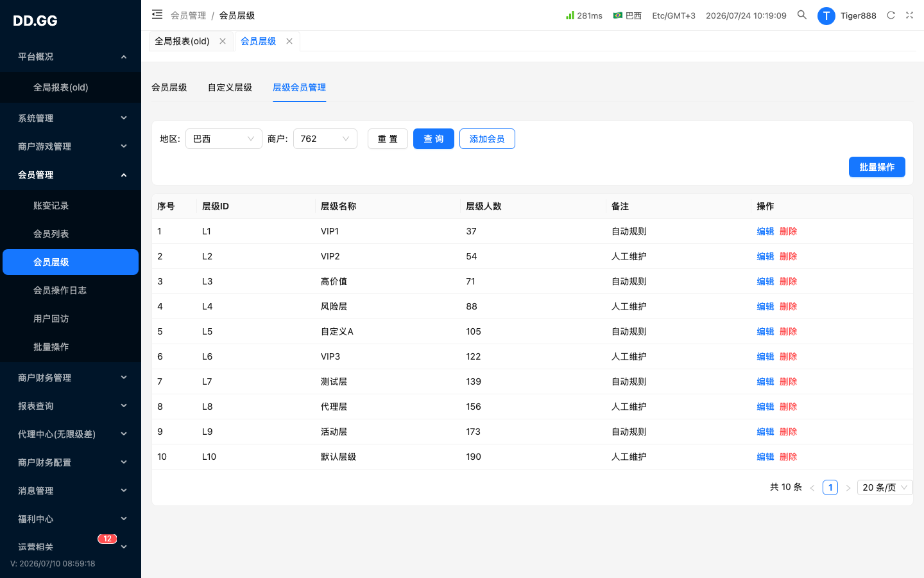Go to next page arrow
Screen dimensions: 924x578
tap(848, 488)
